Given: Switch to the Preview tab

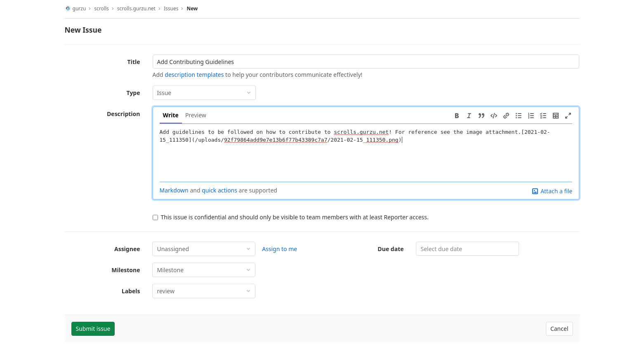Looking at the screenshot, I should pos(196,115).
